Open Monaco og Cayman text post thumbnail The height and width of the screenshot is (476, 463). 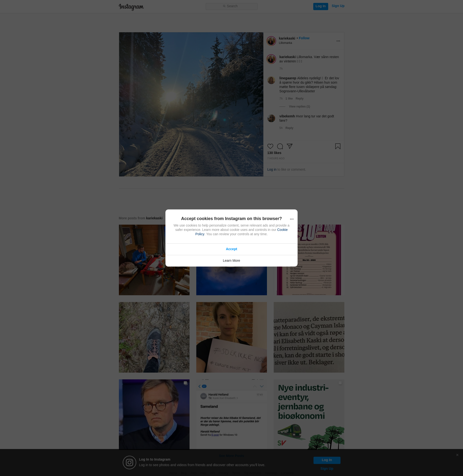[309, 337]
